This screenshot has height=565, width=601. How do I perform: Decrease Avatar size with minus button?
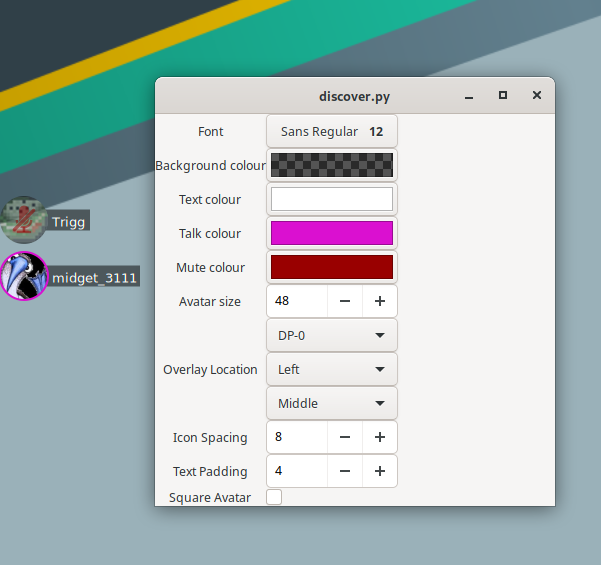(345, 301)
